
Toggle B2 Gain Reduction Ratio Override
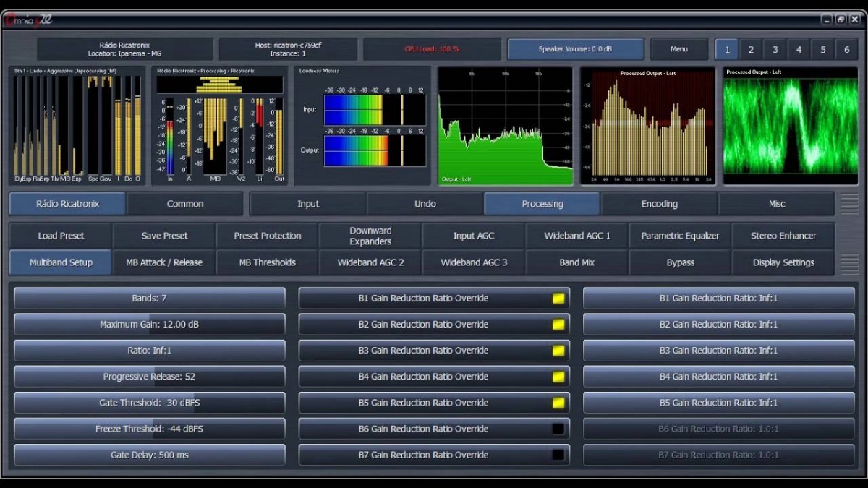click(434, 325)
